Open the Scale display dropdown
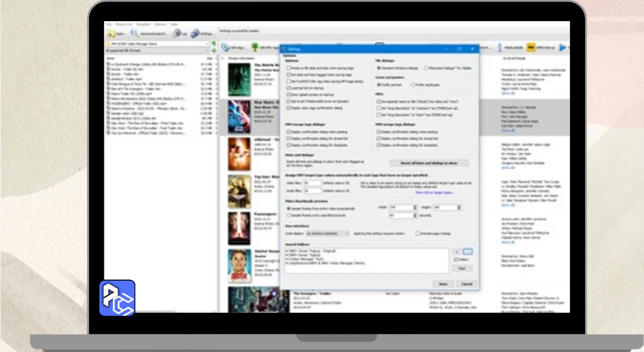644x352 pixels. tap(328, 233)
